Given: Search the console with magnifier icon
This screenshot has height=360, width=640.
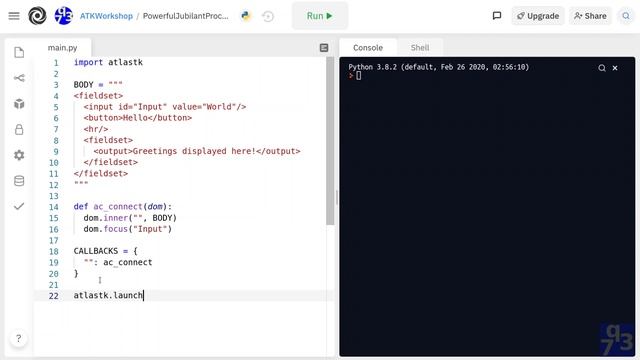Looking at the screenshot, I should (602, 68).
